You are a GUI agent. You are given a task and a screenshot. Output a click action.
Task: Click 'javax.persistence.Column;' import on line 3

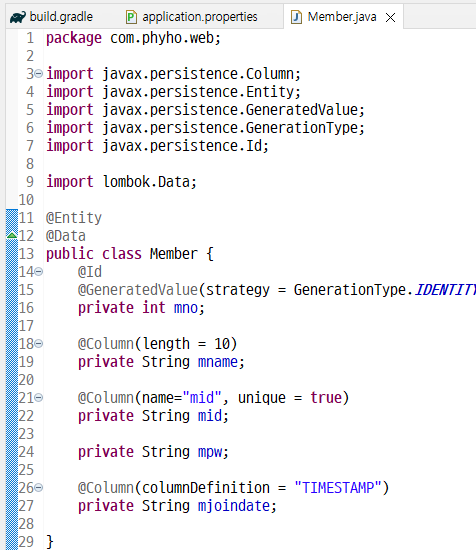201,74
